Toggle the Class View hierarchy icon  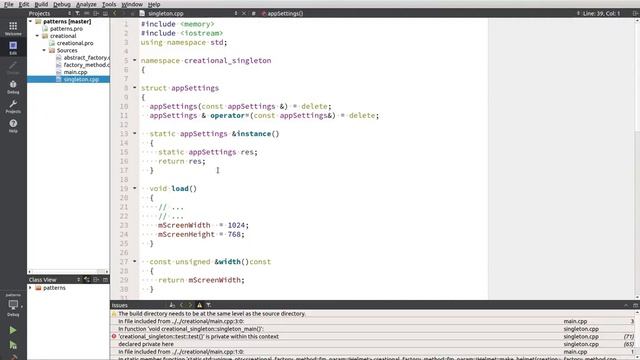87,280
